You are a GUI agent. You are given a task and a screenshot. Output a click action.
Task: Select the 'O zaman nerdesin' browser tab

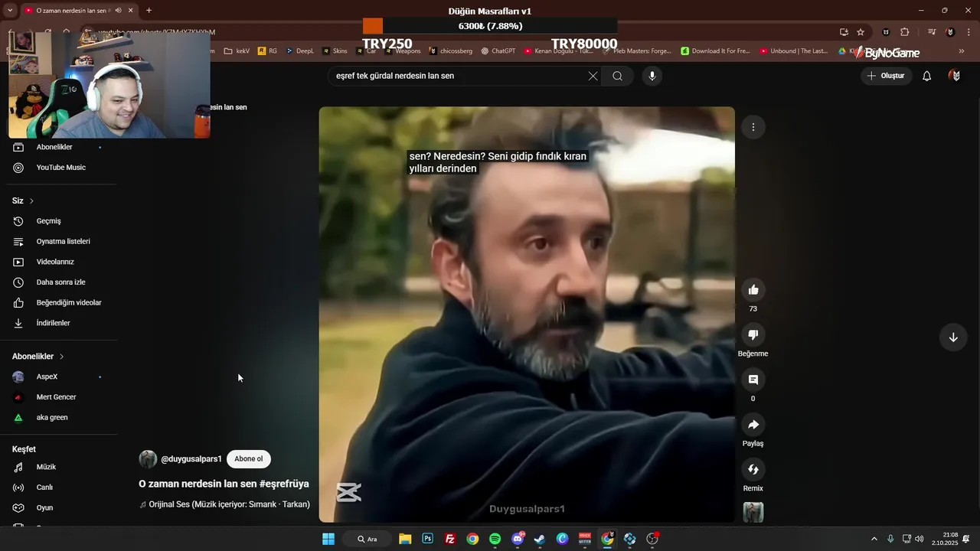point(78,10)
